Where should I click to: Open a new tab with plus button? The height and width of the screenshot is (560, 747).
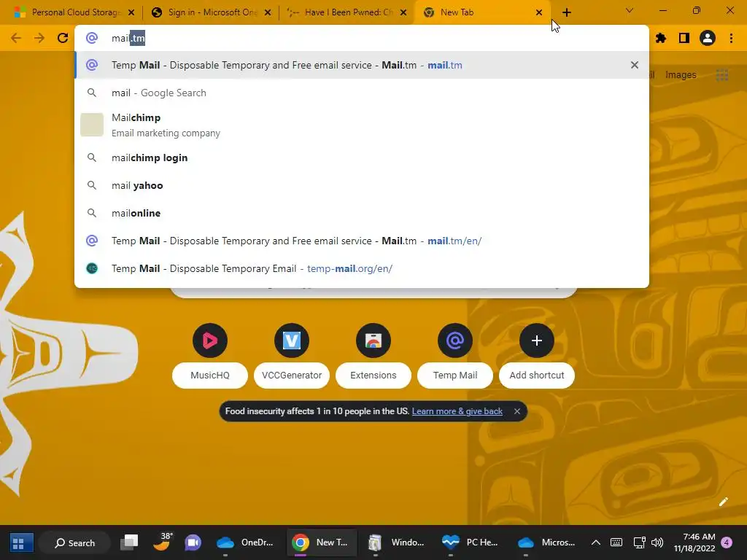(x=566, y=12)
